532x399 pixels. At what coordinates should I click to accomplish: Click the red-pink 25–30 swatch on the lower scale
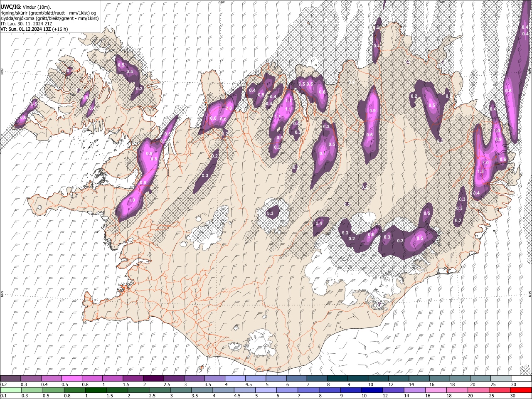pos(500,390)
